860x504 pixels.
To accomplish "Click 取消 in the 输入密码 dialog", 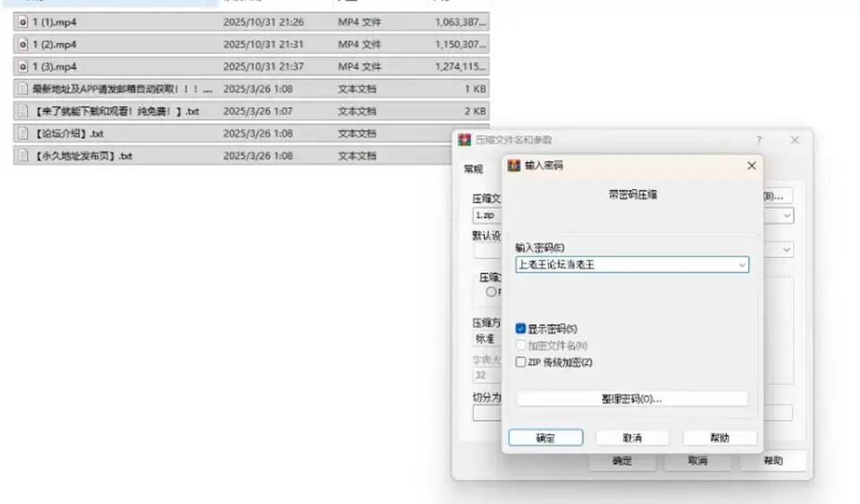I will pyautogui.click(x=632, y=438).
